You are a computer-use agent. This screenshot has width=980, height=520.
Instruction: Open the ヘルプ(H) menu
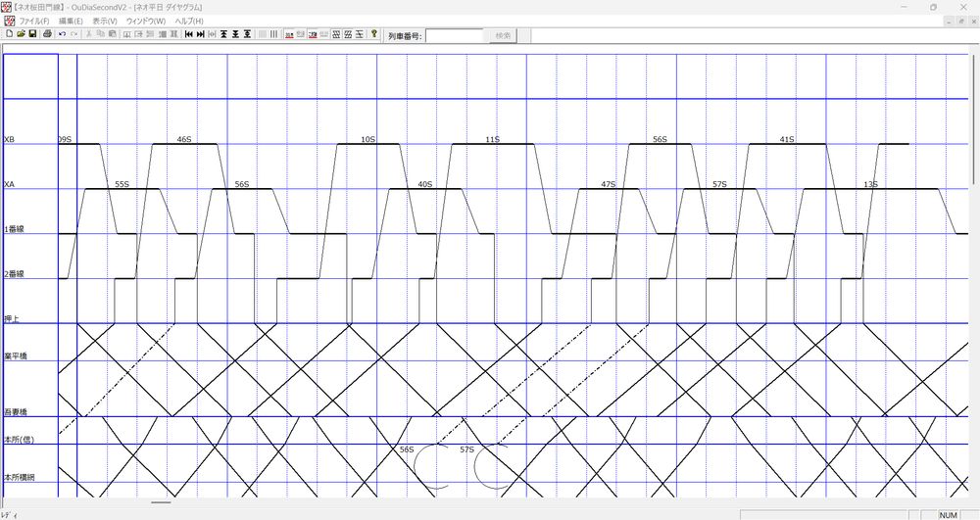click(x=189, y=22)
